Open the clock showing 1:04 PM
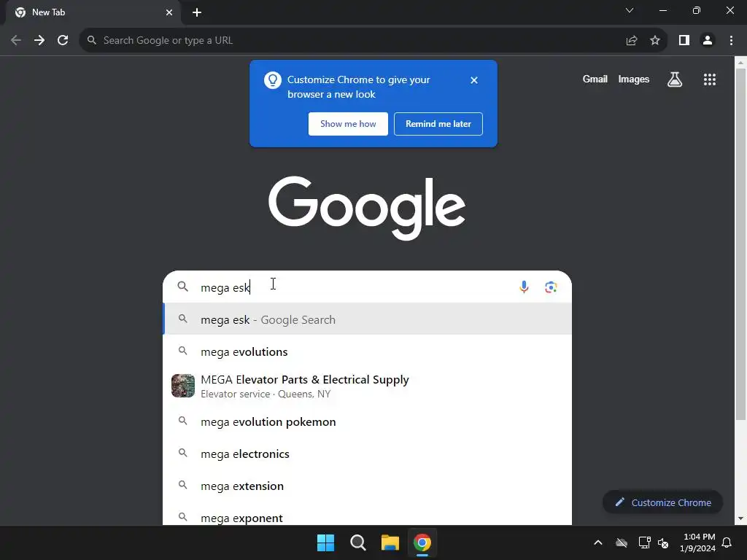 click(x=698, y=542)
